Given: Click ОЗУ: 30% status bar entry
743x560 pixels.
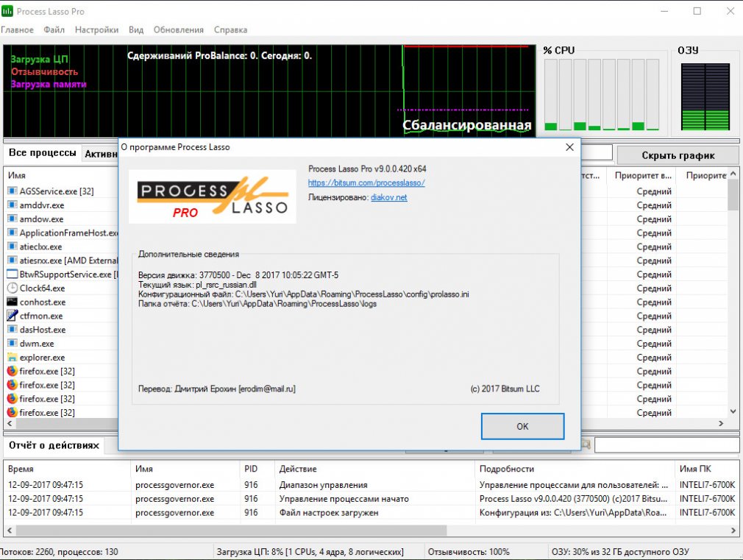Looking at the screenshot, I should click(x=620, y=552).
